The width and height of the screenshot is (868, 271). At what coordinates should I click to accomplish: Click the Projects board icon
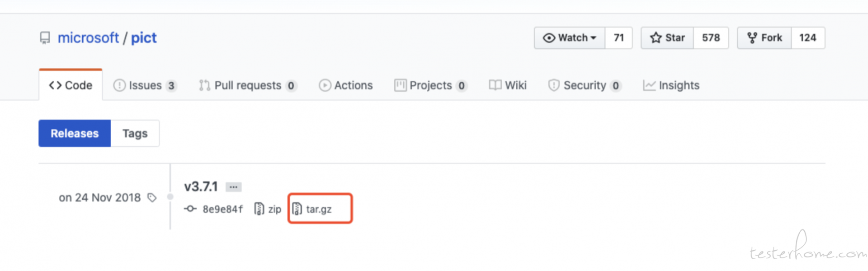coord(400,85)
